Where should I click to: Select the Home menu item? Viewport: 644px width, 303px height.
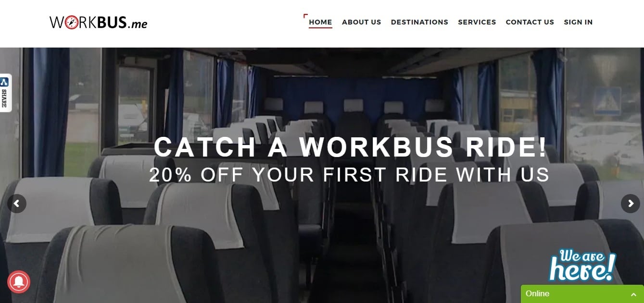[x=320, y=22]
